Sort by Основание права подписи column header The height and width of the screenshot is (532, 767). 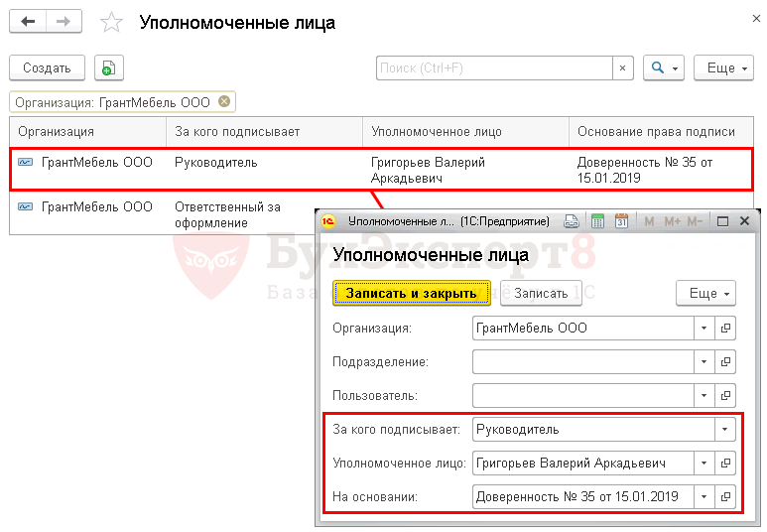661,132
